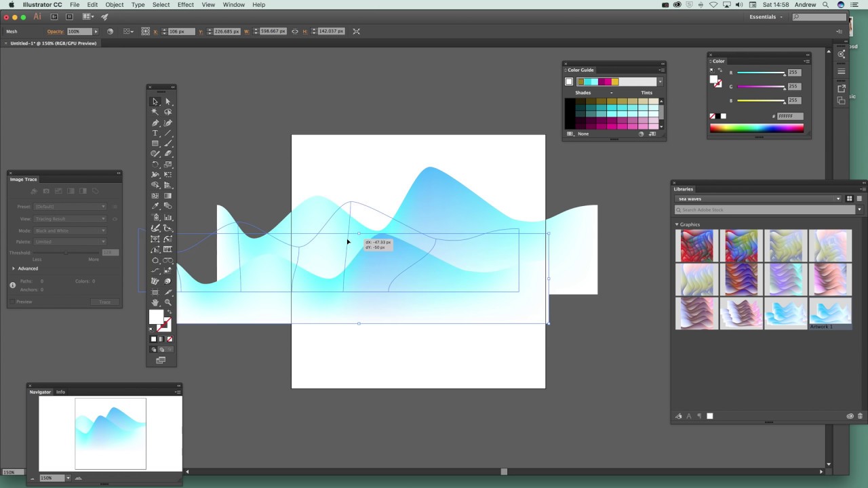
Task: Open Creative Cloud sync status in Libraries
Action: pos(850,416)
